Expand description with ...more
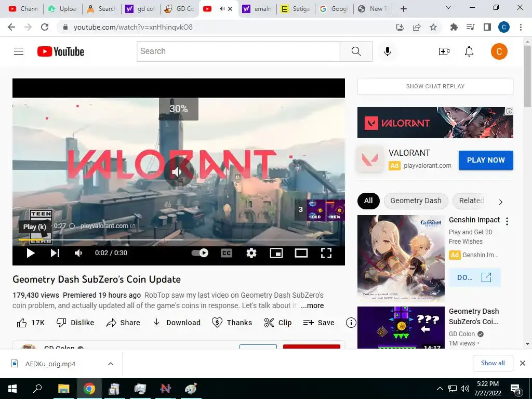This screenshot has height=399, width=532. [312, 305]
